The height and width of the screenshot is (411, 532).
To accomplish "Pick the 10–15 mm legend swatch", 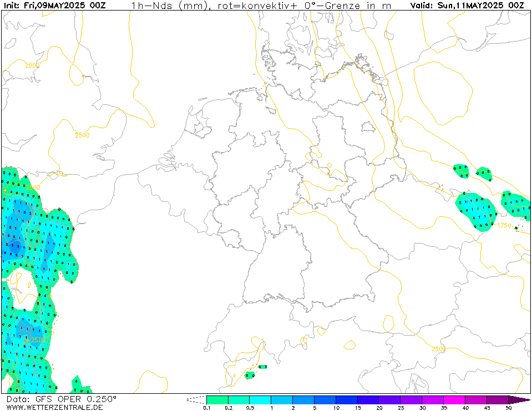I will (346, 400).
